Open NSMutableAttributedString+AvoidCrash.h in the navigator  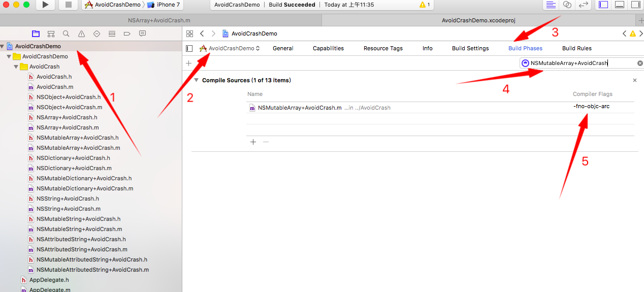pos(91,259)
